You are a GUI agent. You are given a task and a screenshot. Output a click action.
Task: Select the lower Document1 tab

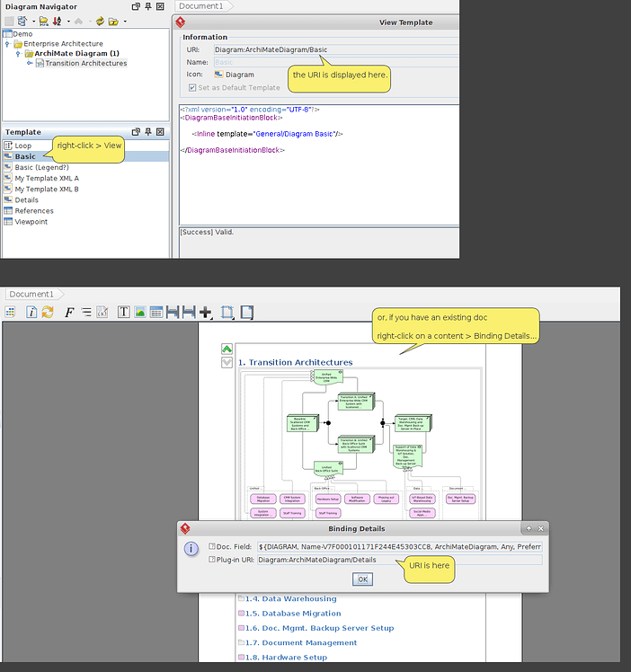tap(32, 294)
